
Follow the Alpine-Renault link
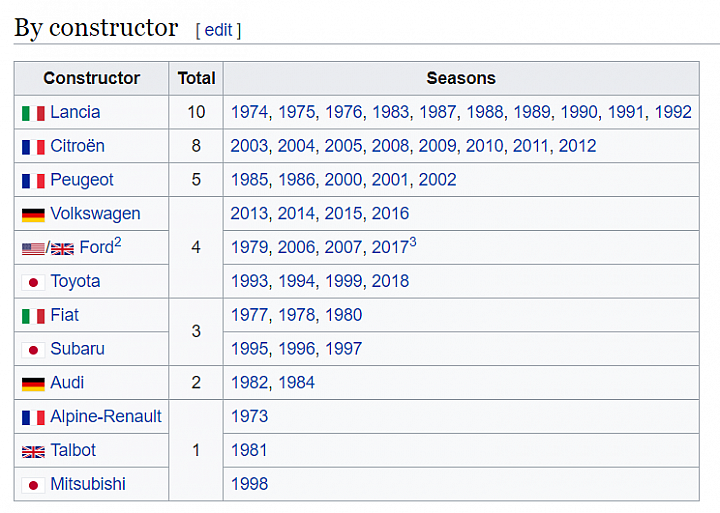pyautogui.click(x=106, y=416)
